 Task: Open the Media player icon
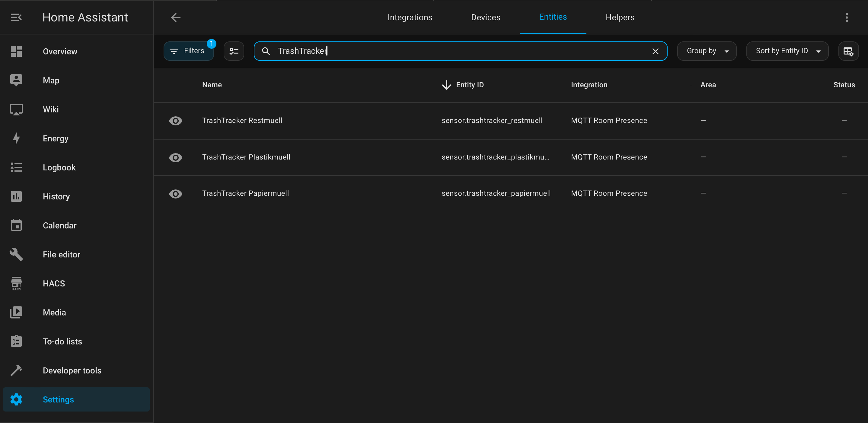tap(16, 312)
